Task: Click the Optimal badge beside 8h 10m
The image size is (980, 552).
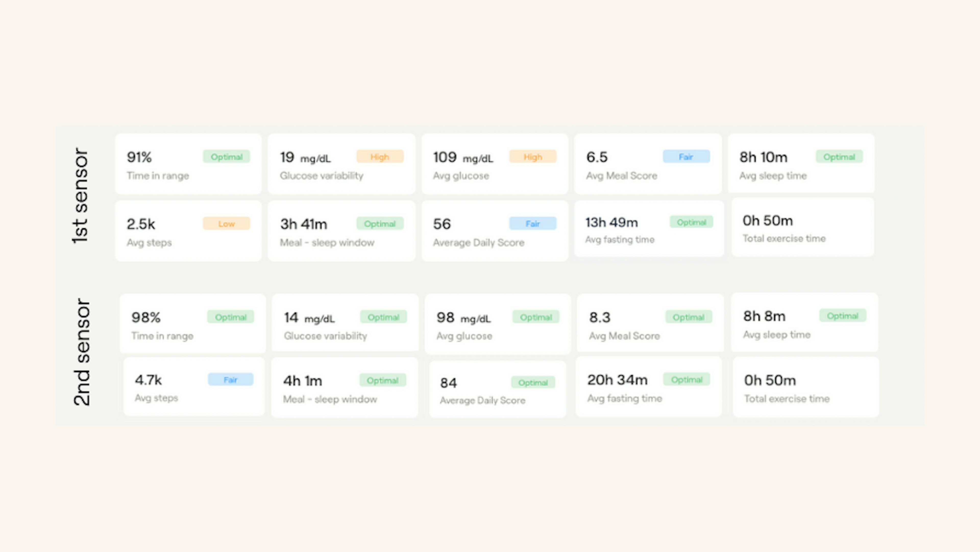Action: pyautogui.click(x=839, y=157)
